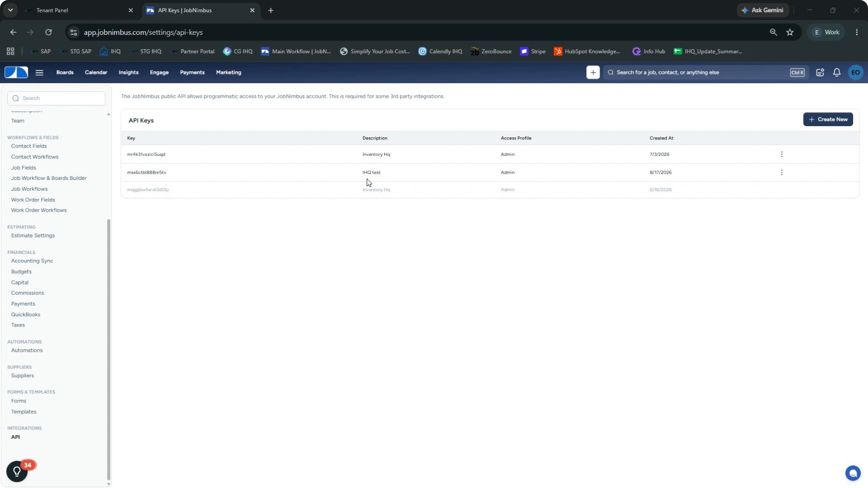Open QuickBooks settings
Viewport: 868px width, 488px height.
click(x=26, y=315)
